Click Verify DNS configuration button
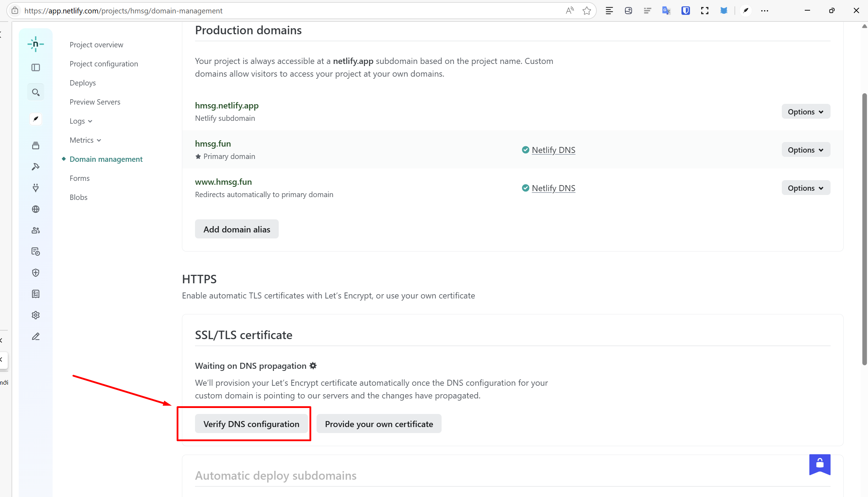 [x=251, y=424]
